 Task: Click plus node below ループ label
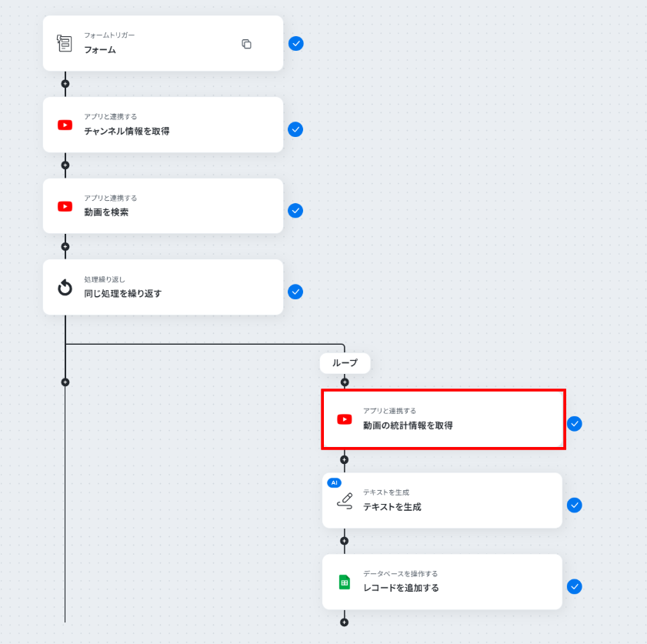(344, 382)
